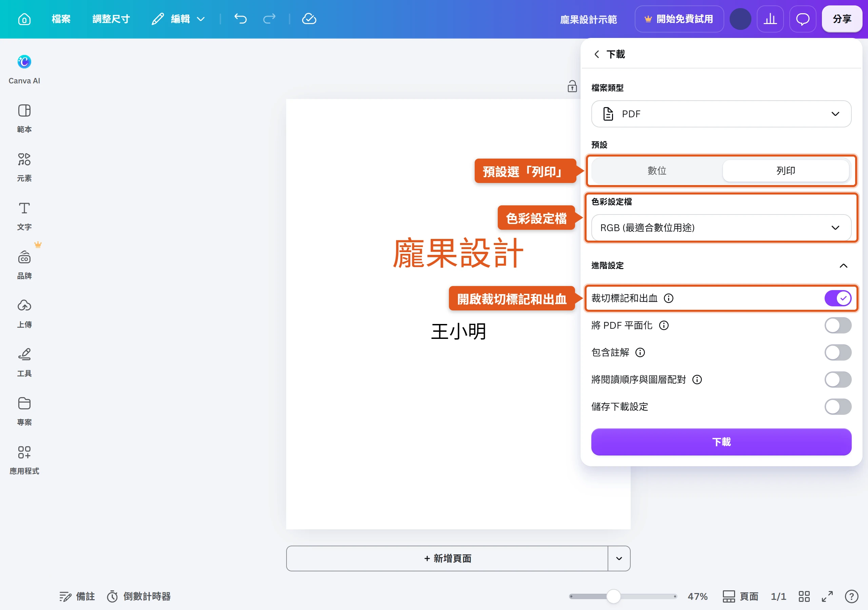The image size is (868, 610).
Task: Open the help question mark icon
Action: (851, 596)
